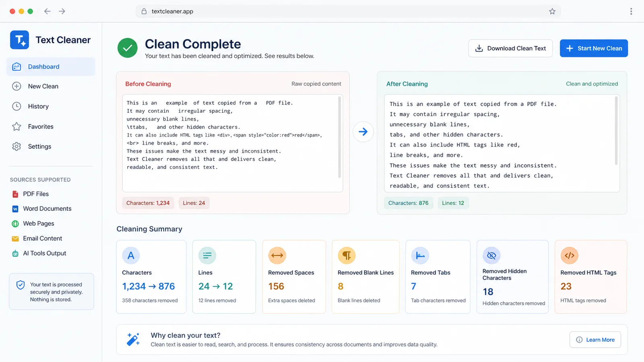The image size is (644, 362).
Task: Click the blue arrow between before and after
Action: click(363, 132)
